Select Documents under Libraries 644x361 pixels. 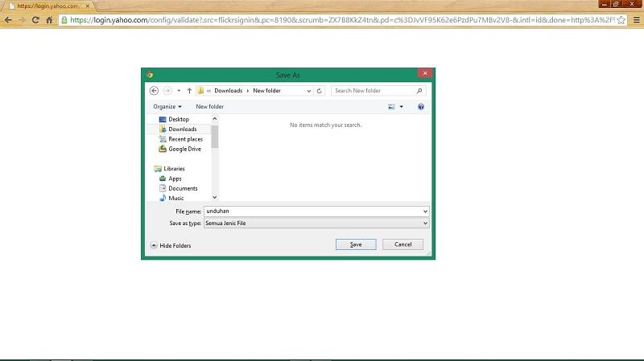(x=183, y=188)
